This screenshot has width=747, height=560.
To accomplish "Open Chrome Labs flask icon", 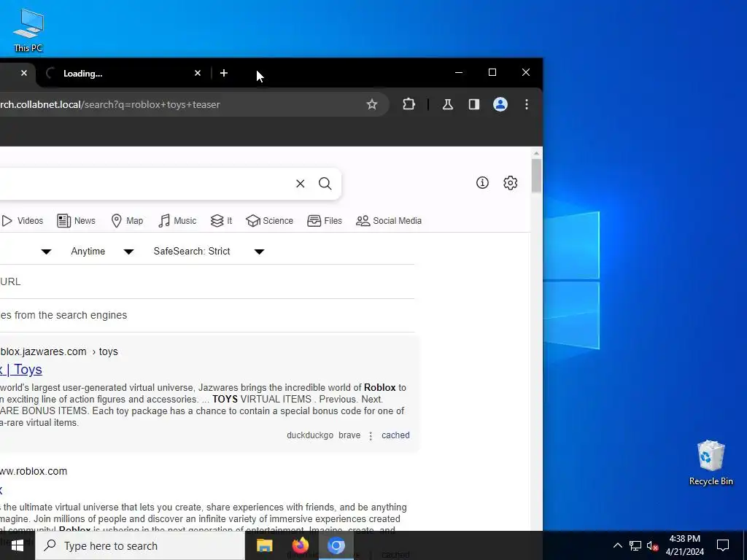I will click(448, 104).
